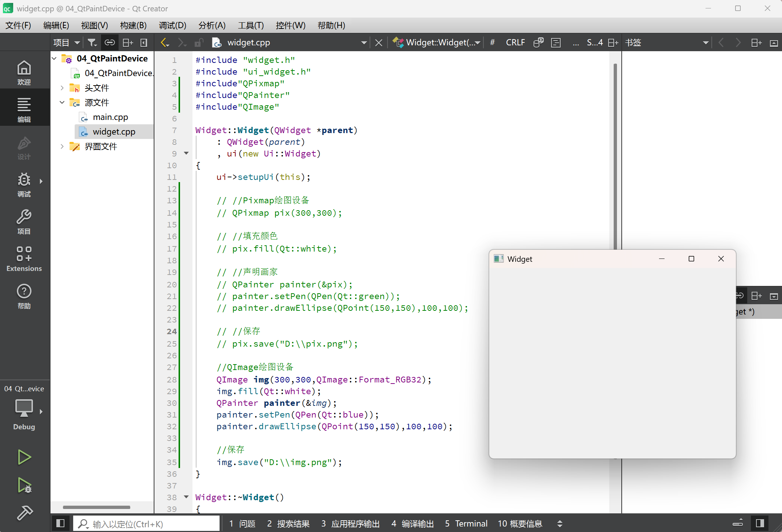Click the locator search input field
Viewport: 782px width, 532px height.
pyautogui.click(x=146, y=524)
